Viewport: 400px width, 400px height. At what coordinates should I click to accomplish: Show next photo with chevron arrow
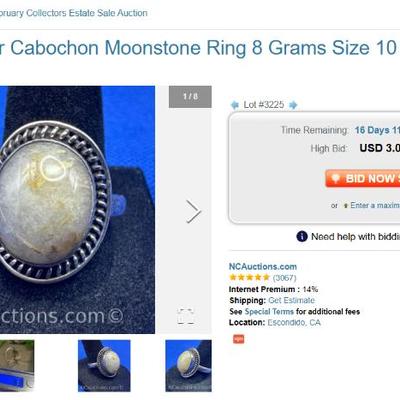coord(193,211)
